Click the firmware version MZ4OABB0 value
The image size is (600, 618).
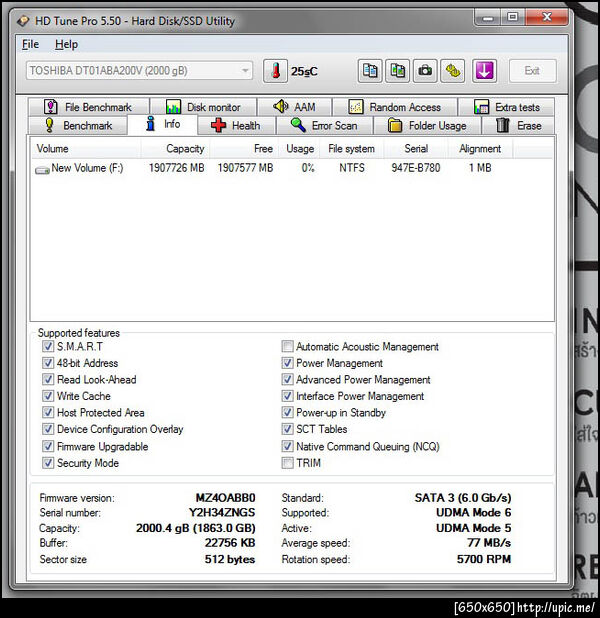click(225, 498)
